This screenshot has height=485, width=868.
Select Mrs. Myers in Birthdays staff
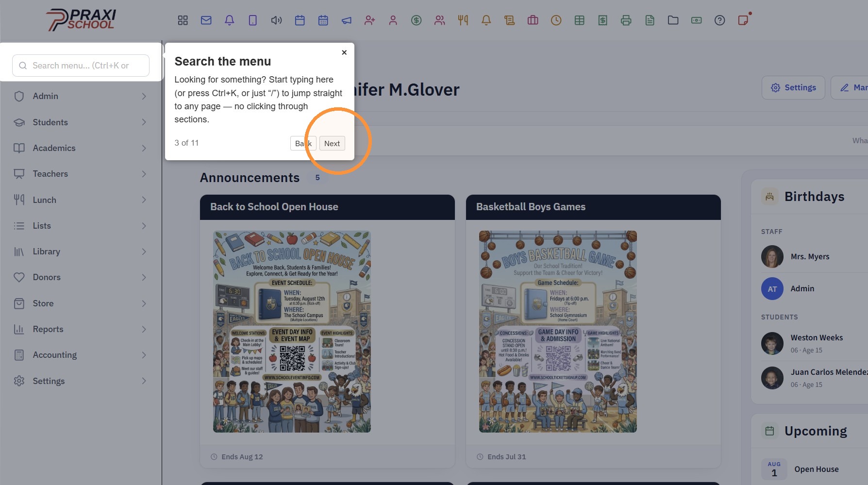(x=810, y=256)
